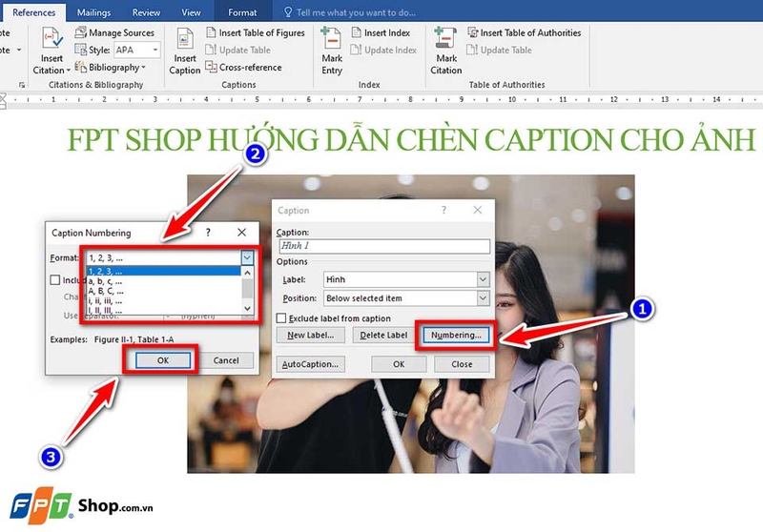
Task: Select the Cross-reference command
Action: click(x=244, y=67)
